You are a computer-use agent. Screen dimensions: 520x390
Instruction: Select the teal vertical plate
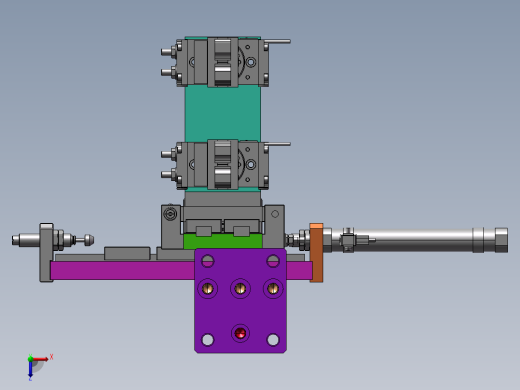[223, 113]
